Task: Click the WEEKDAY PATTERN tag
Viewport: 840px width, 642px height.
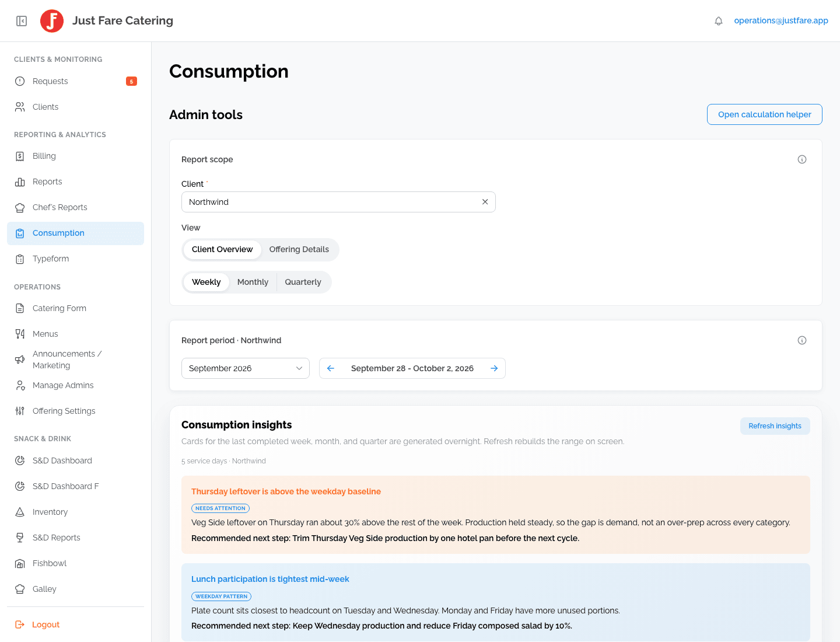Action: point(221,596)
